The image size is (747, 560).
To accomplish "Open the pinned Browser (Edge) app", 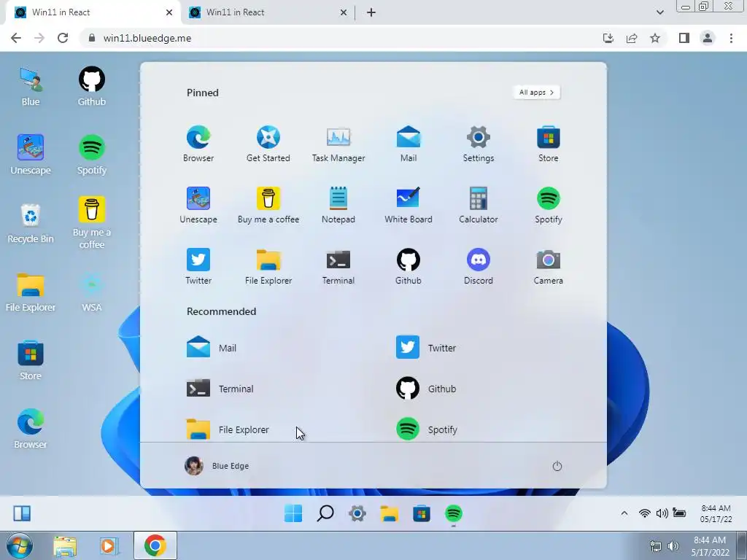I will tap(198, 144).
